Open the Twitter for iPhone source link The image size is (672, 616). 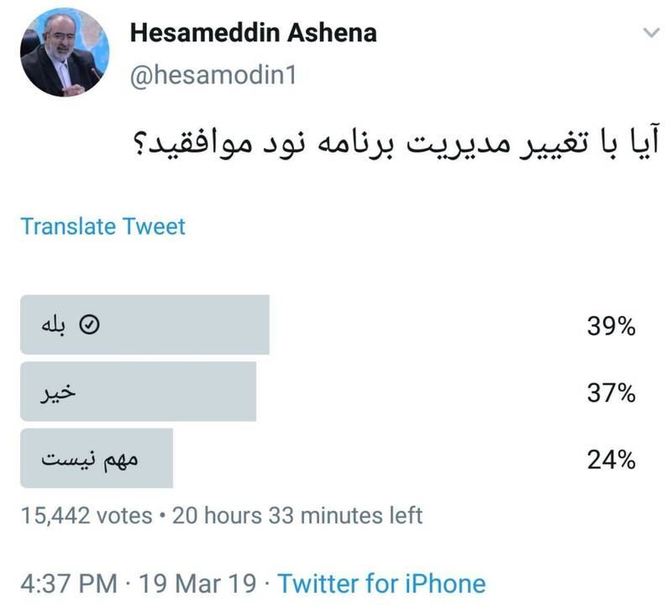[381, 583]
